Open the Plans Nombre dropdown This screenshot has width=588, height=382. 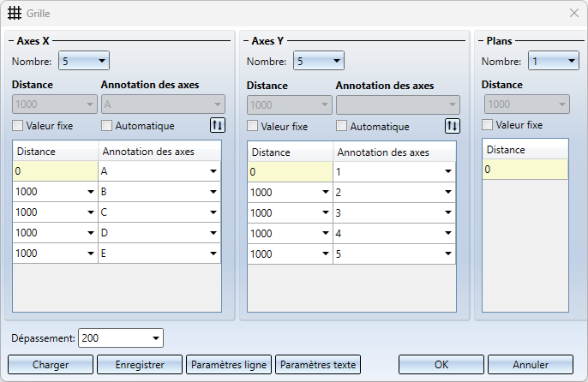click(554, 61)
